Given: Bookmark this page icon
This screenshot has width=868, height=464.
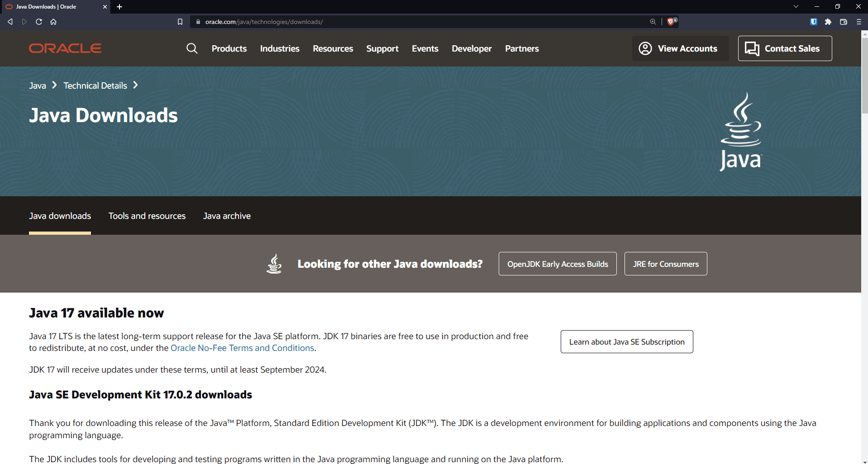Looking at the screenshot, I should [x=180, y=22].
